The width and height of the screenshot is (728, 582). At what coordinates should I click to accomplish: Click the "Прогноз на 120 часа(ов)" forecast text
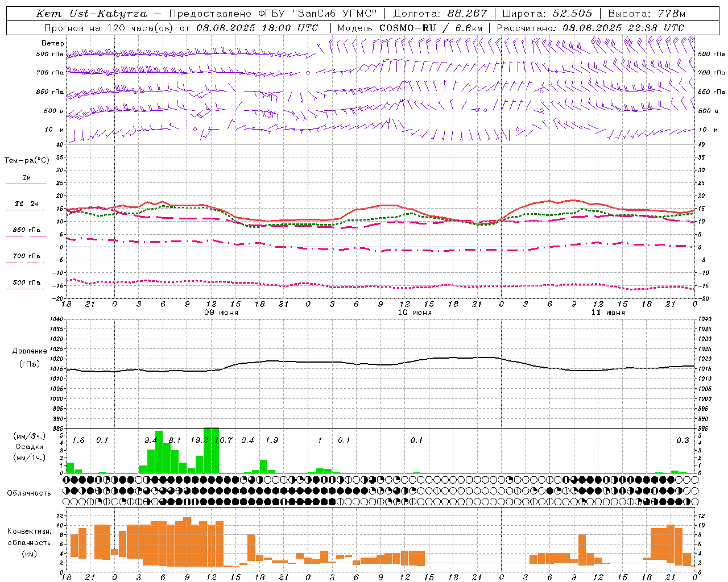[x=109, y=28]
